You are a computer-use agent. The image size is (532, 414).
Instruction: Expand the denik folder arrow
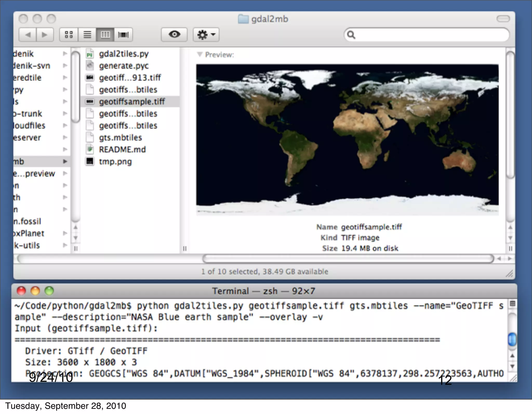click(x=65, y=54)
